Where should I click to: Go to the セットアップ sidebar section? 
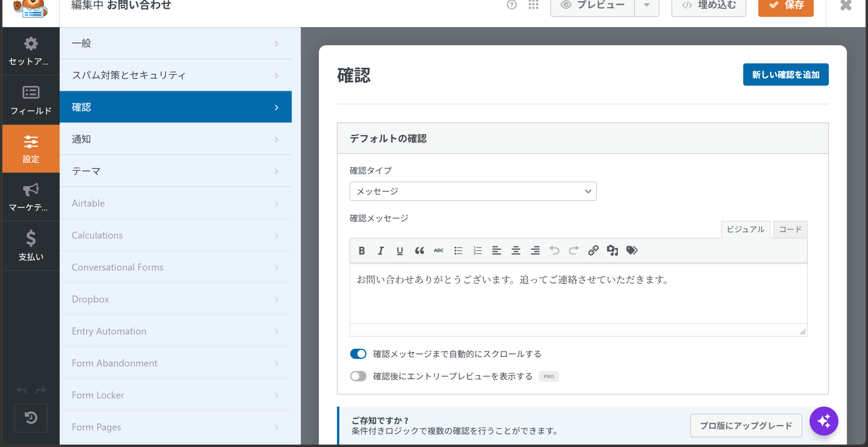[31, 51]
